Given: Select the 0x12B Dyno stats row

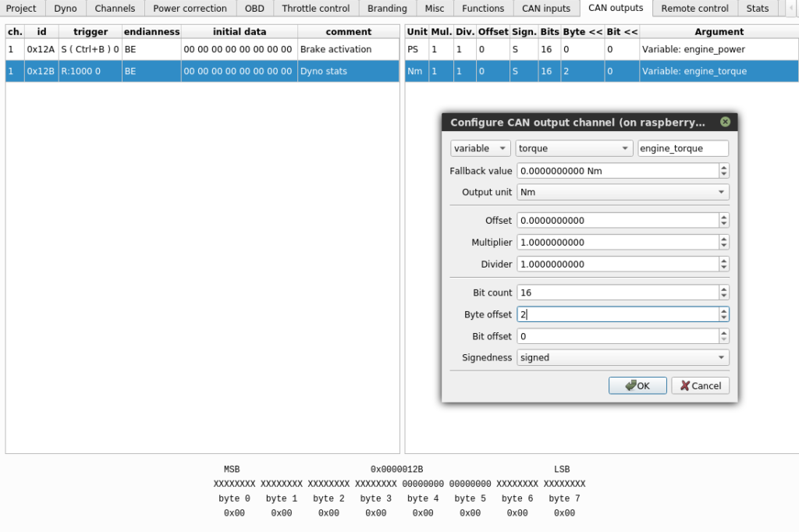Looking at the screenshot, I should [x=202, y=71].
